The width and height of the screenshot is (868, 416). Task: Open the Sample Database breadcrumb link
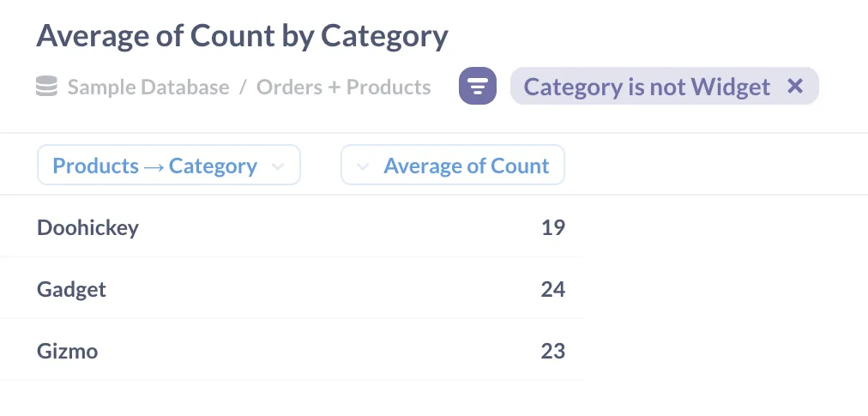(148, 87)
